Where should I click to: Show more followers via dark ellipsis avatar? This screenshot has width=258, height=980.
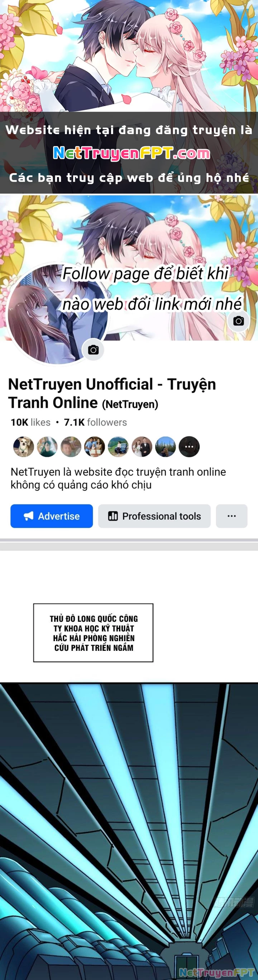point(189,447)
